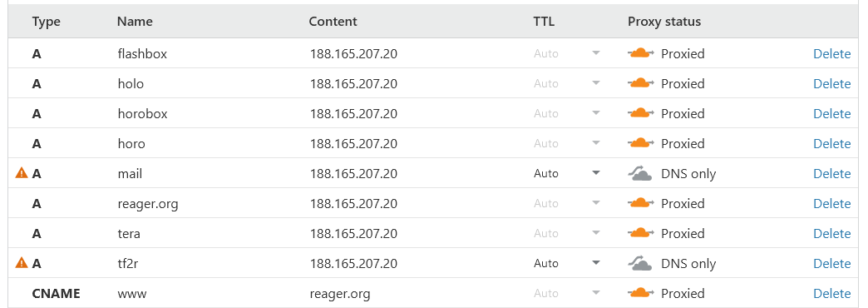
Task: Click the orange cloud icon for www CNAME
Action: point(641,293)
